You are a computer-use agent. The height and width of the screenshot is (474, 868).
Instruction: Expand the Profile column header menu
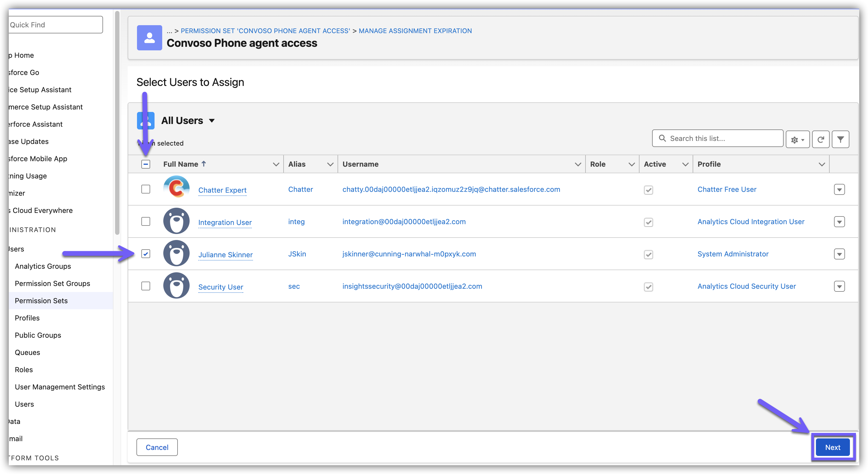coord(821,164)
